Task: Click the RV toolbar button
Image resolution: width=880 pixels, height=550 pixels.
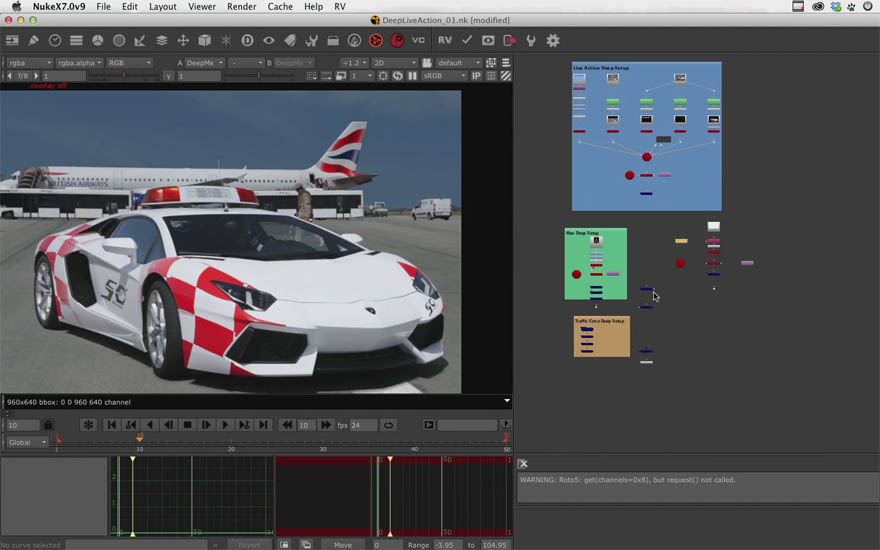Action: pos(445,40)
